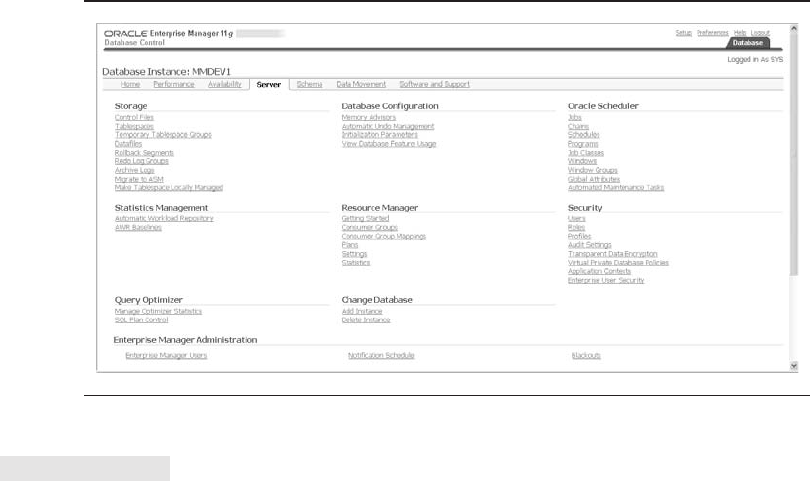This screenshot has height=481, width=810.
Task: Click the scrollbar up arrow
Action: (794, 29)
